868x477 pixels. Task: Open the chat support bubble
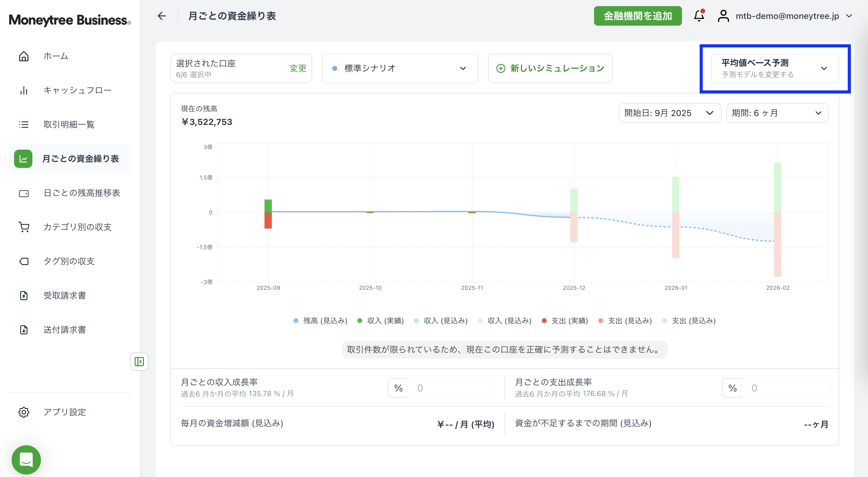(x=26, y=460)
